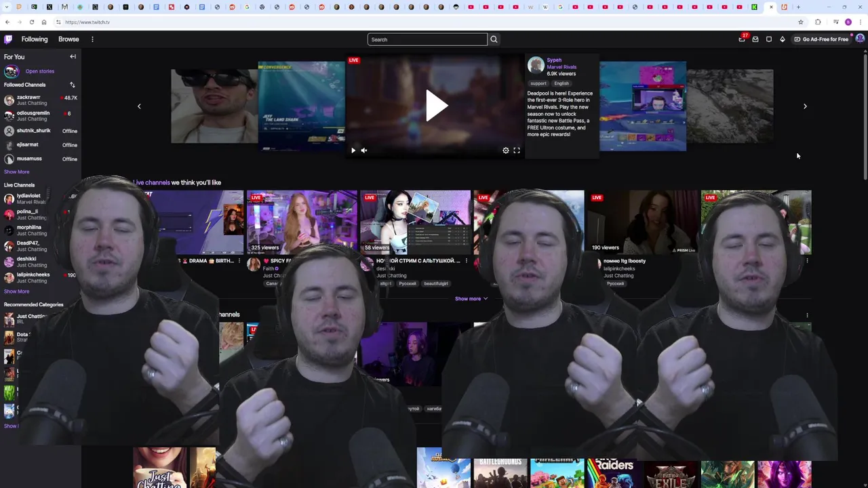Play the featured stream with the small play control
The width and height of the screenshot is (868, 488).
tap(353, 150)
